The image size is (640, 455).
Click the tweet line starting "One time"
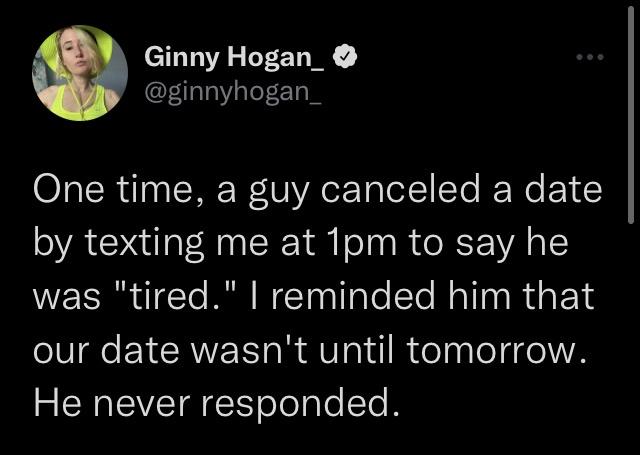coord(318,192)
